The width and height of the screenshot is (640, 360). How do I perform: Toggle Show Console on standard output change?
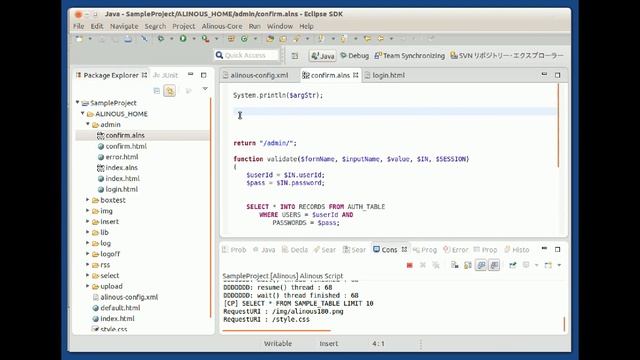click(x=481, y=265)
